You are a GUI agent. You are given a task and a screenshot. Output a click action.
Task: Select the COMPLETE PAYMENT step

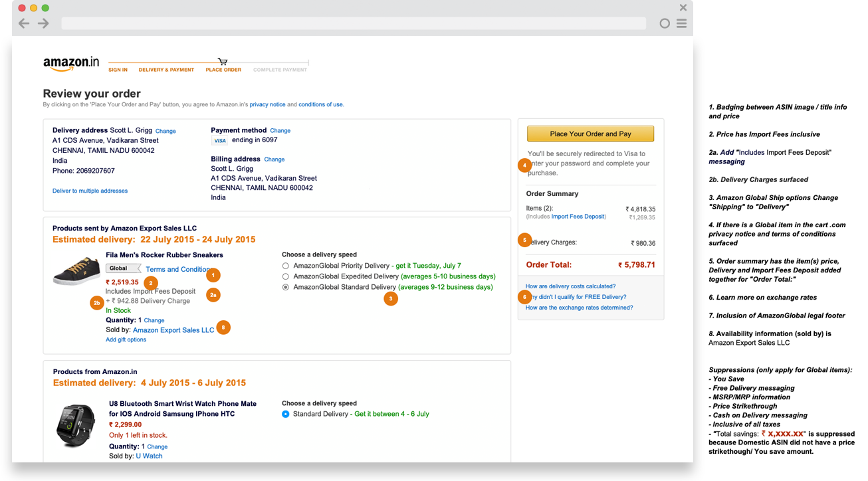(x=280, y=70)
